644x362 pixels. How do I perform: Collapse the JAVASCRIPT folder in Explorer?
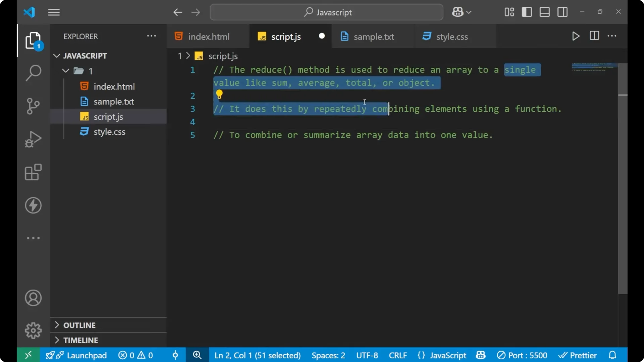pyautogui.click(x=56, y=56)
